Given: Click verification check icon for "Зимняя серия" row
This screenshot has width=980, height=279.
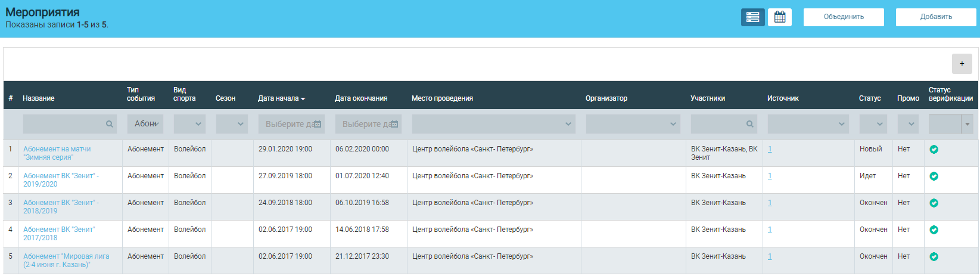Looking at the screenshot, I should (934, 150).
